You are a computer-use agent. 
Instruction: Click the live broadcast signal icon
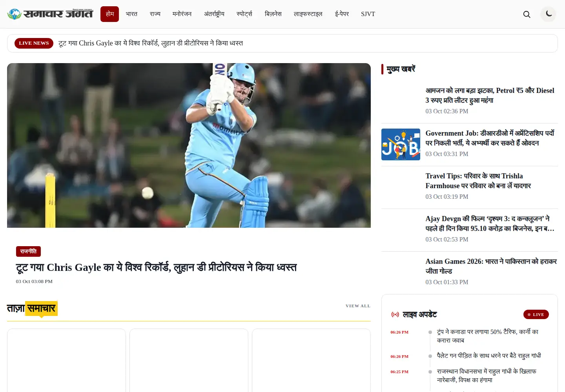395,314
